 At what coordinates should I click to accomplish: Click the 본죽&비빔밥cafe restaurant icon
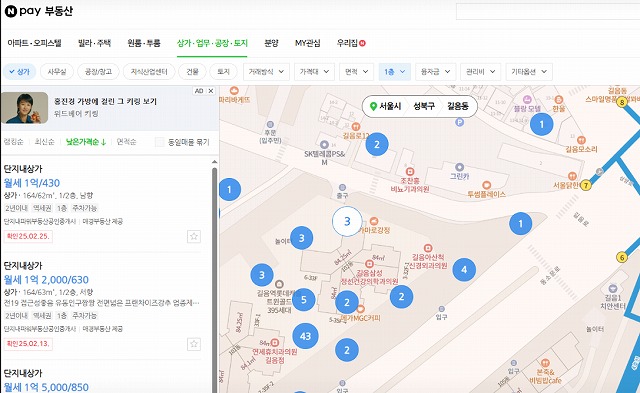tap(545, 363)
